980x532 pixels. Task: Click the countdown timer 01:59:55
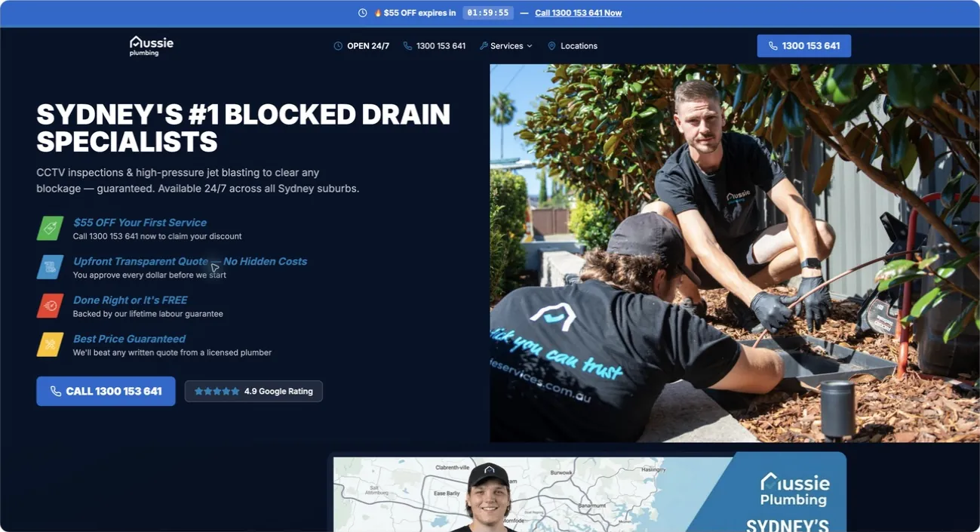pos(487,13)
